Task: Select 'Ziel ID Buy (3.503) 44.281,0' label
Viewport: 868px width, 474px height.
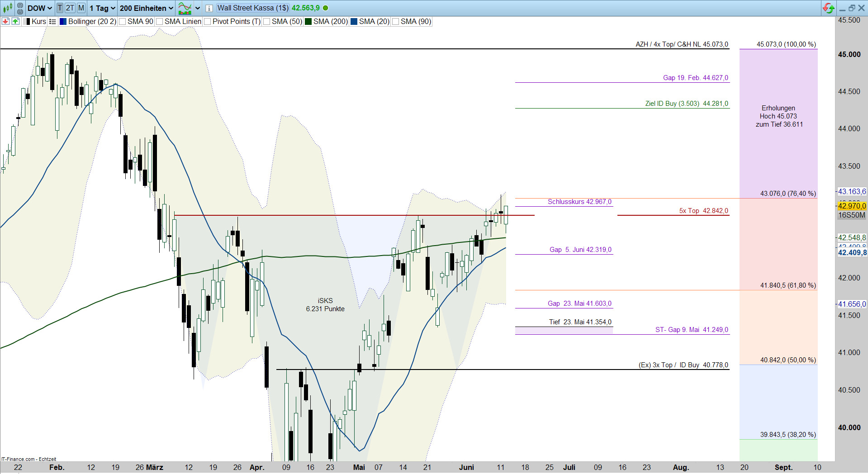Action: click(x=687, y=104)
